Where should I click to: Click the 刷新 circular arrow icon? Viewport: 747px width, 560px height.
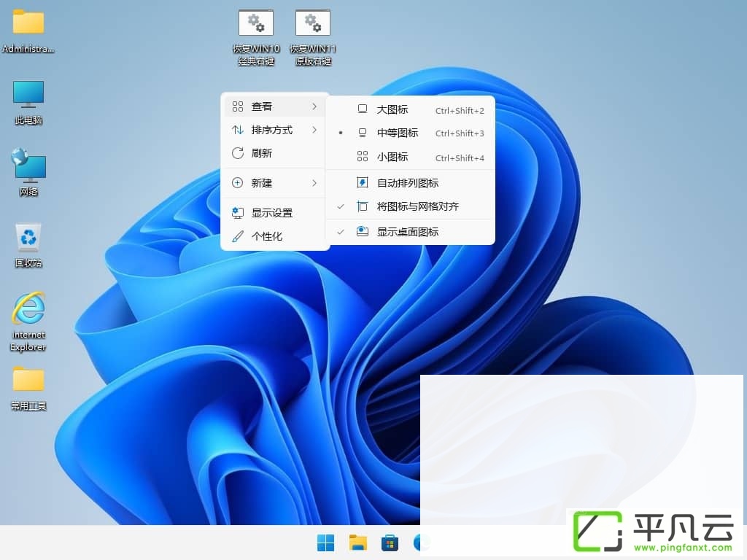[237, 153]
